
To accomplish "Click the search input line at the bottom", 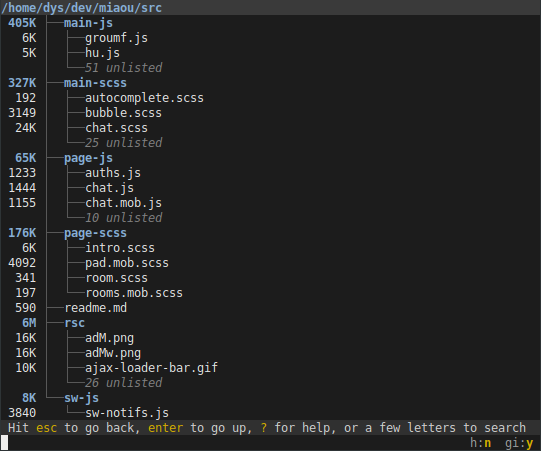I will (235, 443).
